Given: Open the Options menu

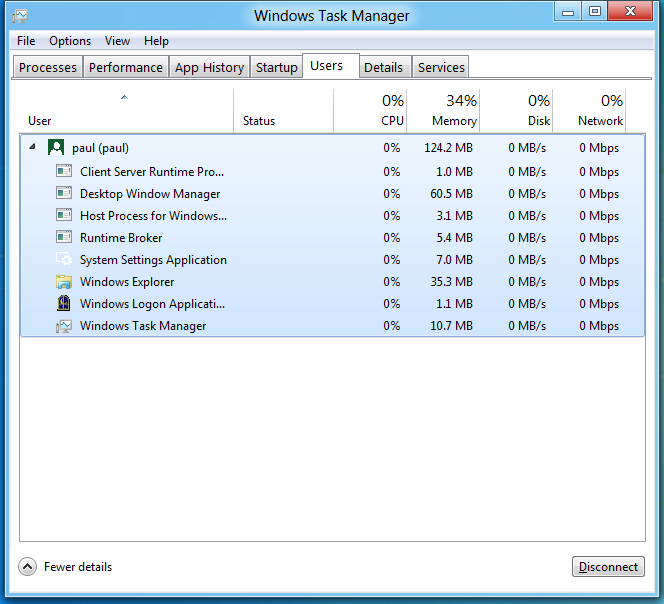Looking at the screenshot, I should point(70,41).
